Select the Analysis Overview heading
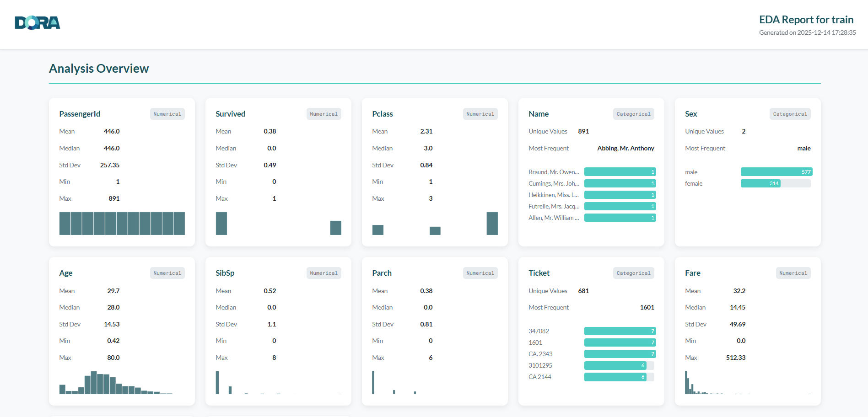This screenshot has height=417, width=868. [99, 68]
